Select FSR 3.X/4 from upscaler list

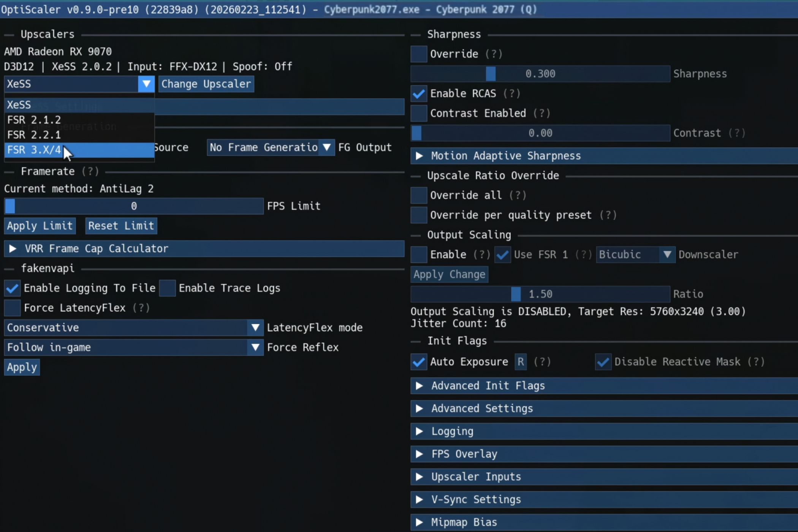pos(79,150)
